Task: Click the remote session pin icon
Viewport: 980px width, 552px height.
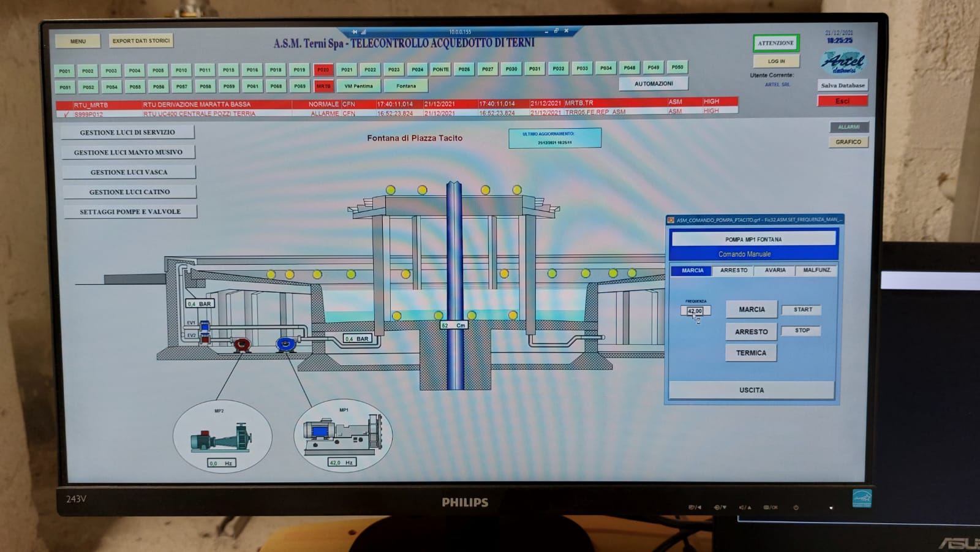Action: [355, 32]
